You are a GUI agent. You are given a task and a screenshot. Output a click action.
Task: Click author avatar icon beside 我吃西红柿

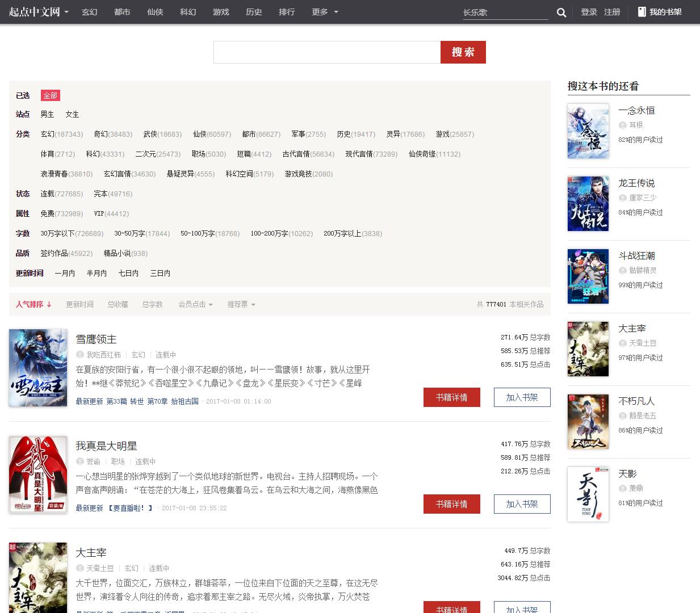[x=80, y=355]
